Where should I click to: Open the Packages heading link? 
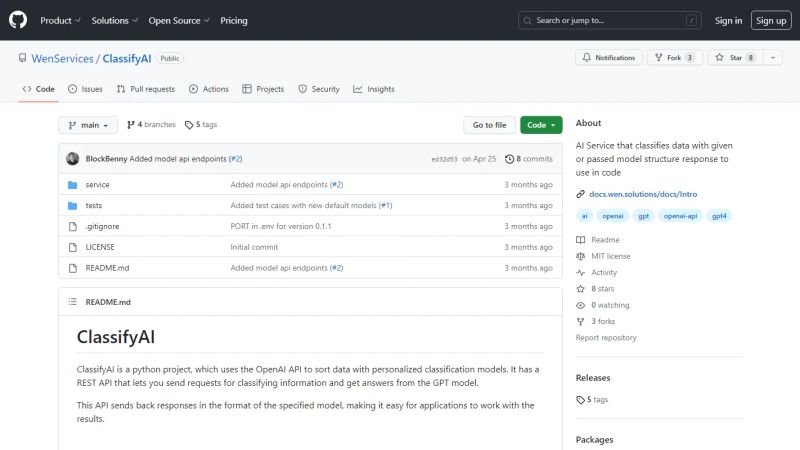tap(594, 440)
